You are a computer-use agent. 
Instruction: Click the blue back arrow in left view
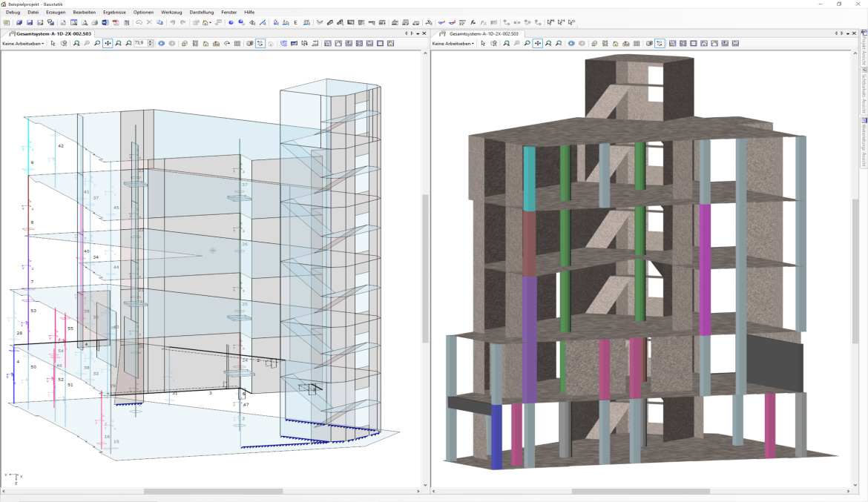(x=162, y=44)
